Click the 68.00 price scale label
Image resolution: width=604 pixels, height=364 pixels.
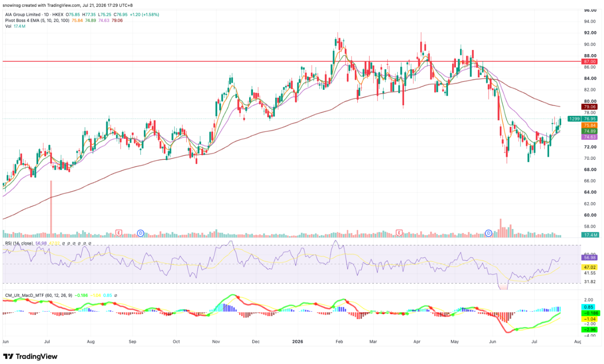pyautogui.click(x=590, y=169)
